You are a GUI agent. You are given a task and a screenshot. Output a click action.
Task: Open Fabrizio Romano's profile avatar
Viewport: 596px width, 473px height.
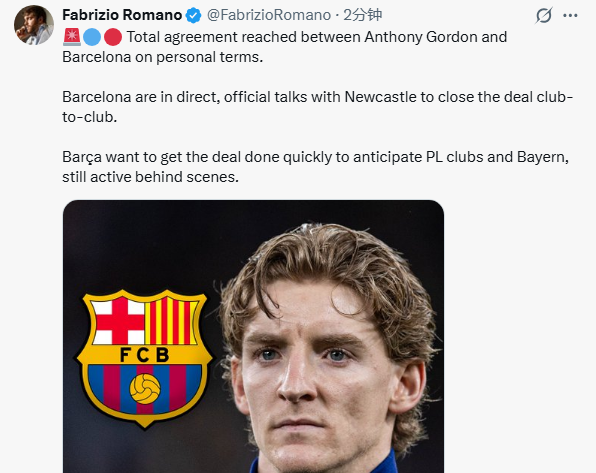point(34,25)
